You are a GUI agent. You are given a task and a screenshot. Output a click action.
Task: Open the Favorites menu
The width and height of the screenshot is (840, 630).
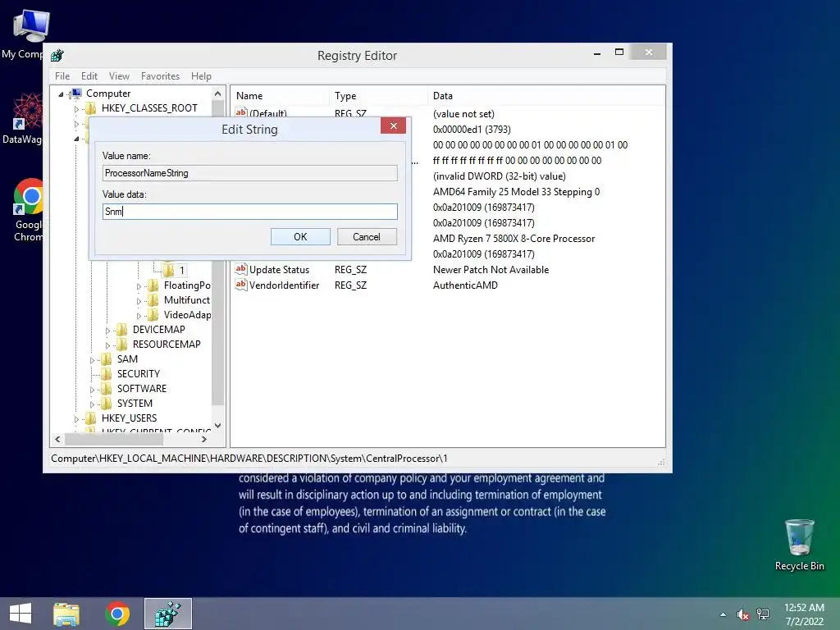[x=160, y=76]
